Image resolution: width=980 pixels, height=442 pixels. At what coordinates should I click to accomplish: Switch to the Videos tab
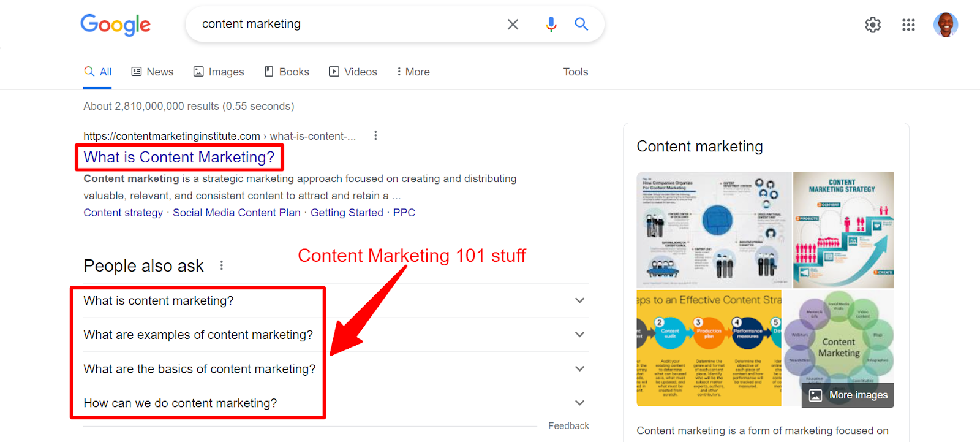pyautogui.click(x=353, y=72)
